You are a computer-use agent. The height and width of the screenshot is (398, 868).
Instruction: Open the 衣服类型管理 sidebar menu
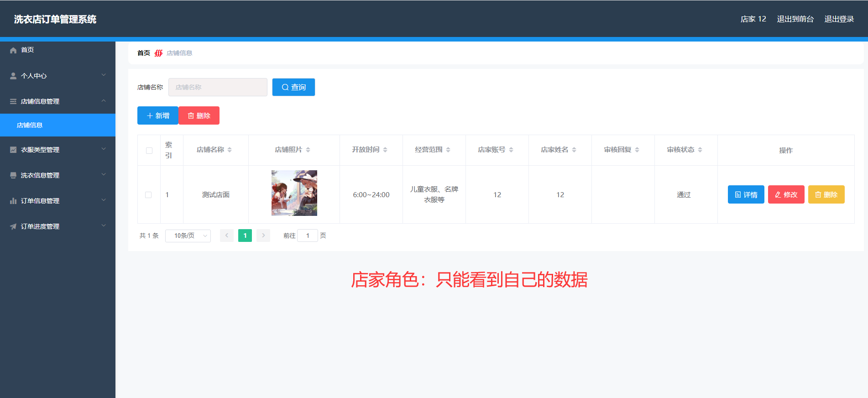pyautogui.click(x=58, y=150)
